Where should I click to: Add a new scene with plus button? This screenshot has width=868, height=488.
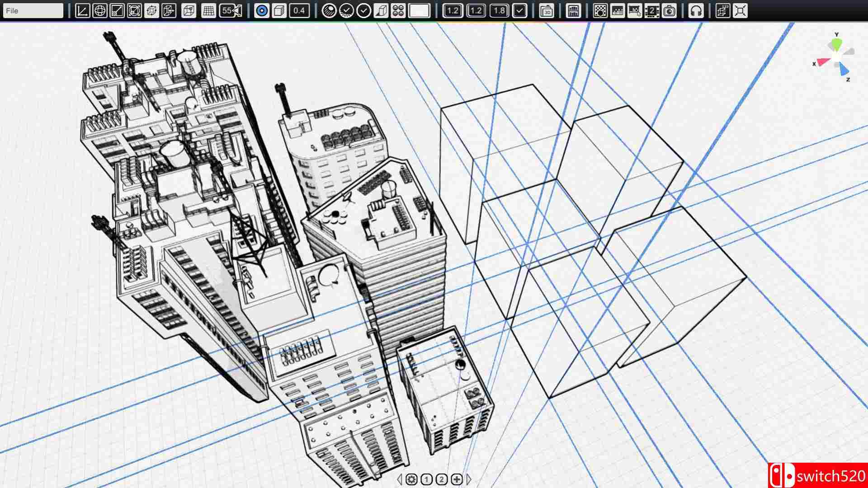pyautogui.click(x=457, y=479)
